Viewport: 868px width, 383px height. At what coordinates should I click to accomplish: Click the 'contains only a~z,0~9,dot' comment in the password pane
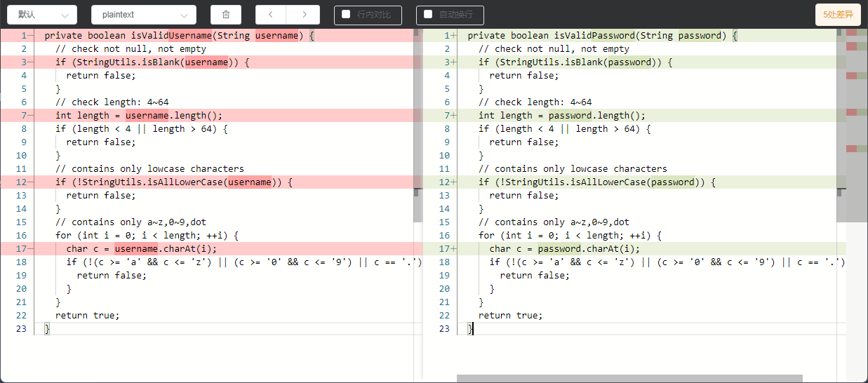(554, 222)
